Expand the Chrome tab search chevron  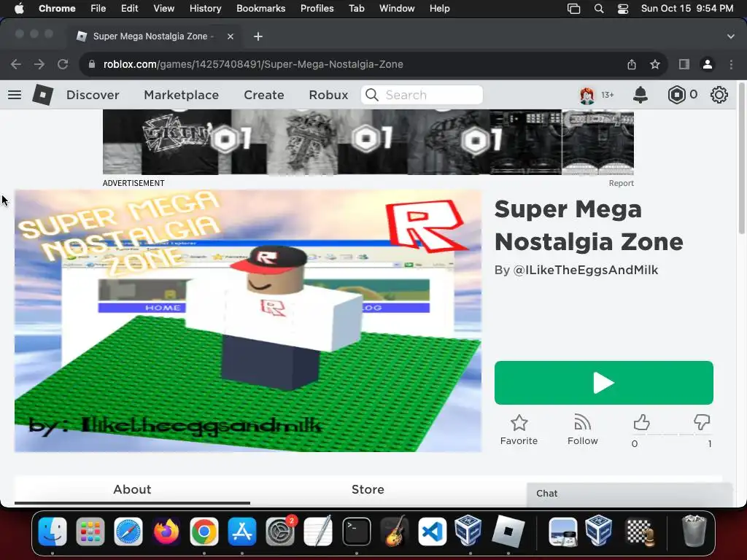coord(730,36)
